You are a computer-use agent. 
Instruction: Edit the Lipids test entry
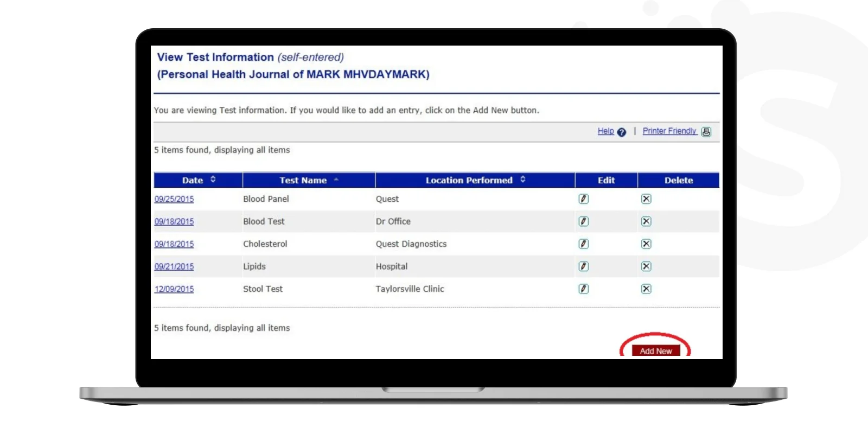pyautogui.click(x=583, y=266)
